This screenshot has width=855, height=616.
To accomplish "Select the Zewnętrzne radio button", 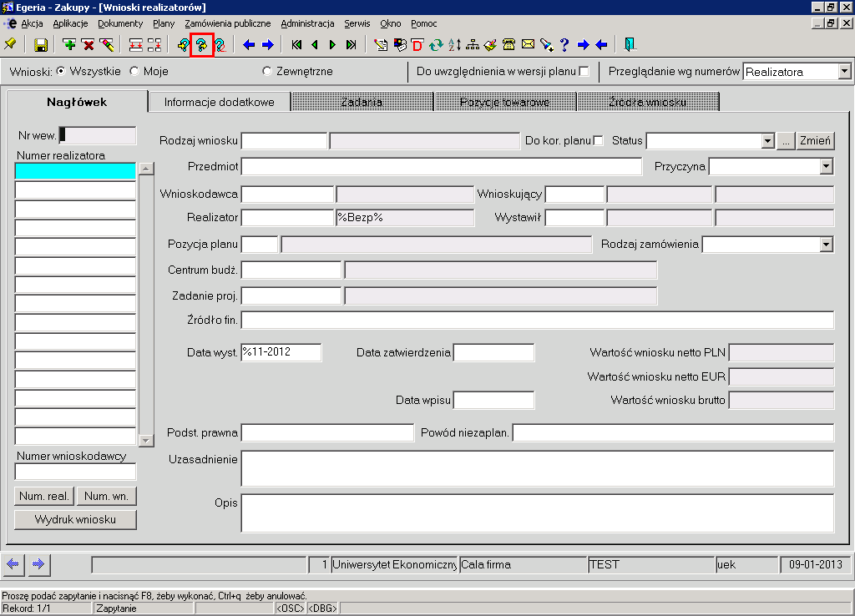I will click(x=266, y=71).
